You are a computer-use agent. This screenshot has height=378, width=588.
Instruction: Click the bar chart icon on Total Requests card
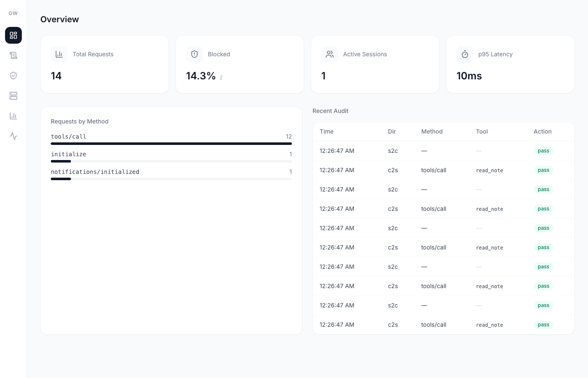(59, 54)
